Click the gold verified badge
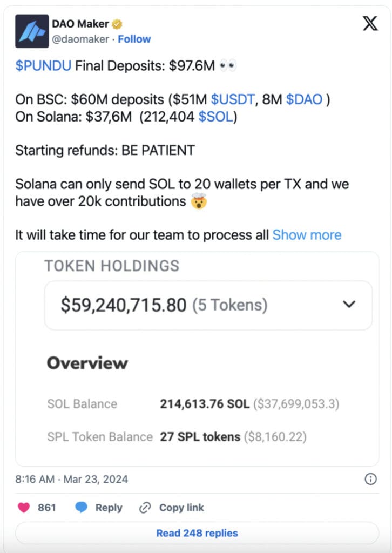The height and width of the screenshot is (553, 392). coord(117,24)
